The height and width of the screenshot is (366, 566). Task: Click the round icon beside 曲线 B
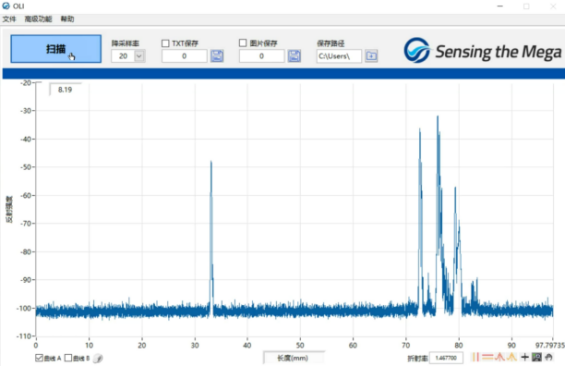coord(98,358)
